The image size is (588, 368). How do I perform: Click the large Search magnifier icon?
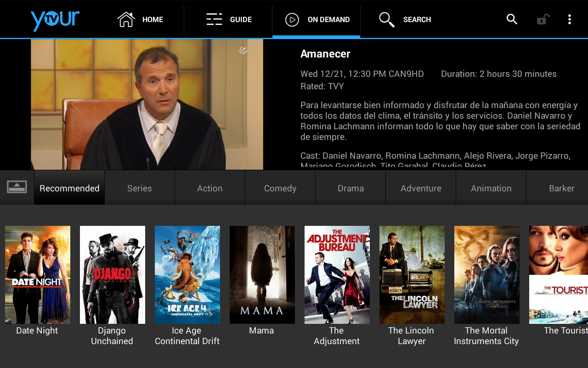tap(387, 19)
